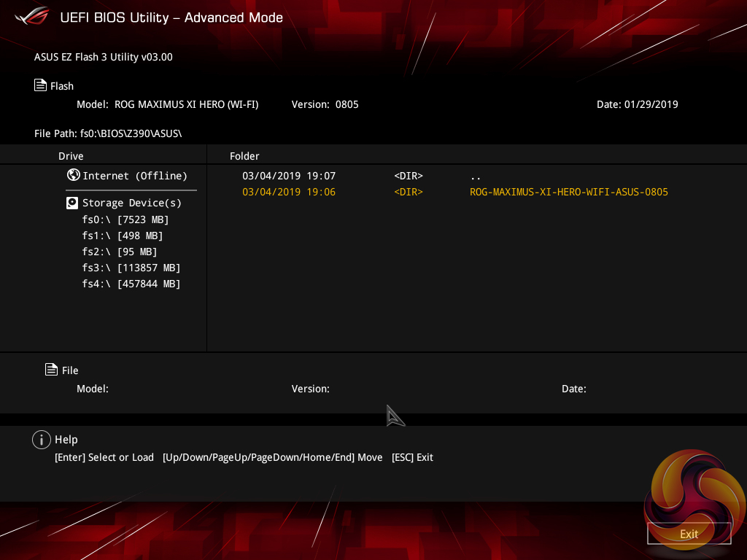Click the UEFI BIOS Utility – Advanced Mode title
The height and width of the screenshot is (560, 747).
click(171, 17)
